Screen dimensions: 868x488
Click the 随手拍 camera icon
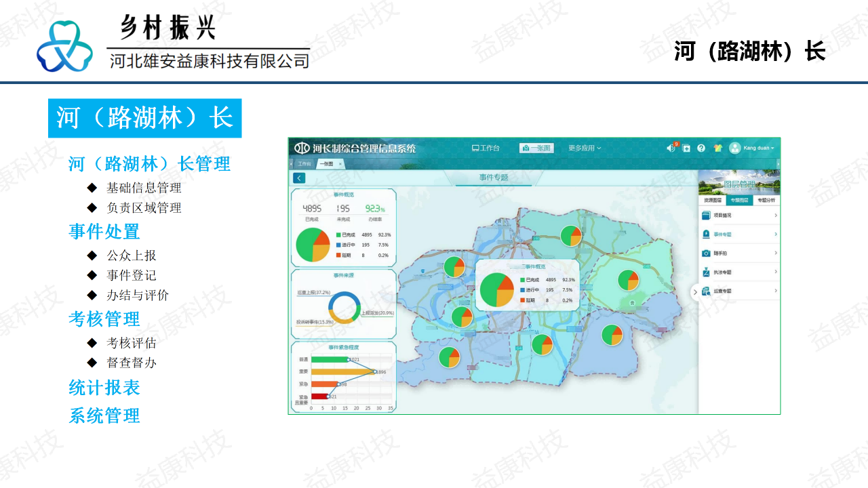click(706, 253)
